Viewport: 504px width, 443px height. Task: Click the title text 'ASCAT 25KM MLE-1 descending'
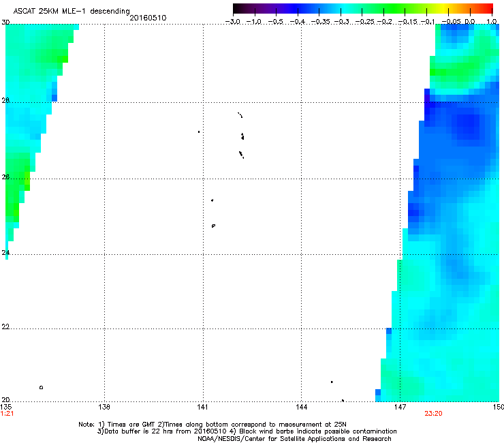[72, 11]
